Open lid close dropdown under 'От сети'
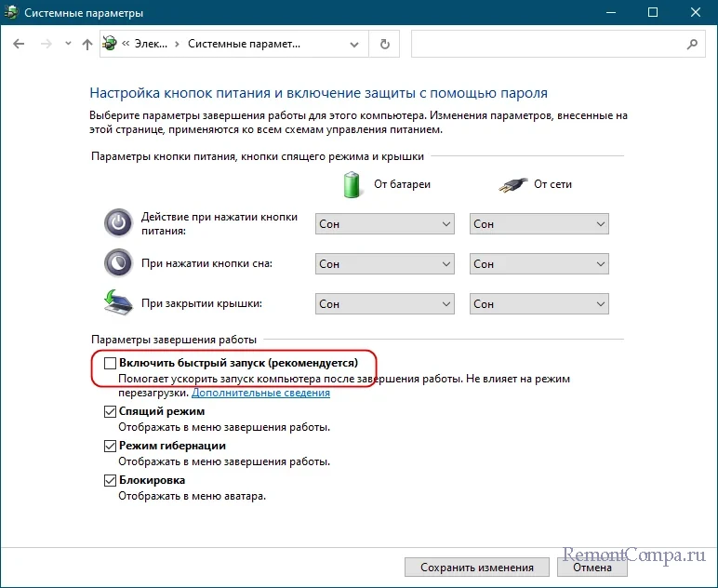 [x=538, y=303]
